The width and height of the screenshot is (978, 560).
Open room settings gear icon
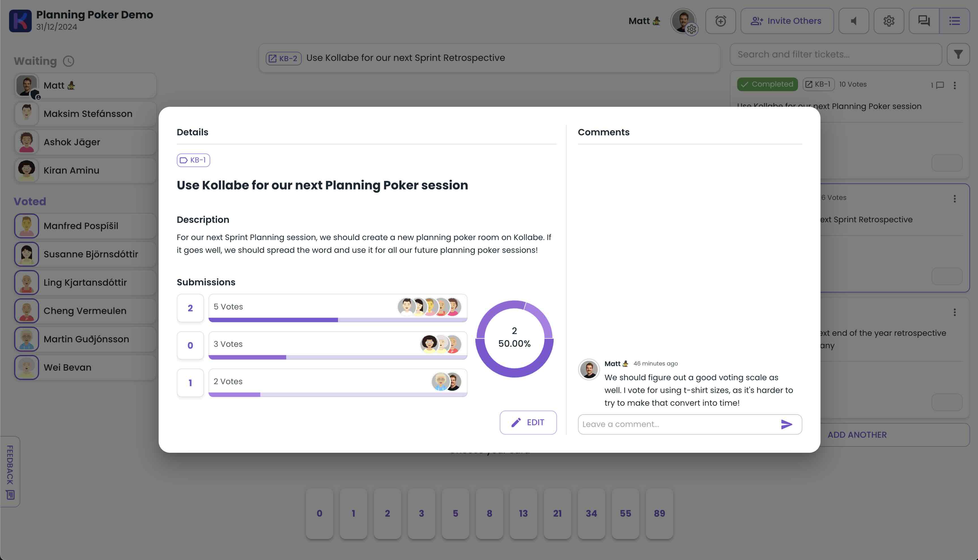click(x=889, y=21)
